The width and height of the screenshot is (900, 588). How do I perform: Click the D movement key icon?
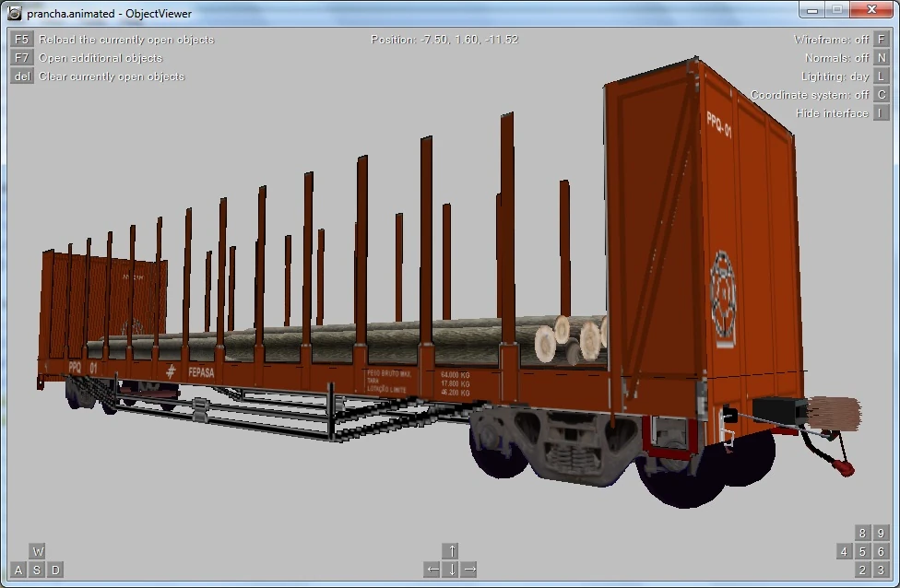click(x=55, y=570)
